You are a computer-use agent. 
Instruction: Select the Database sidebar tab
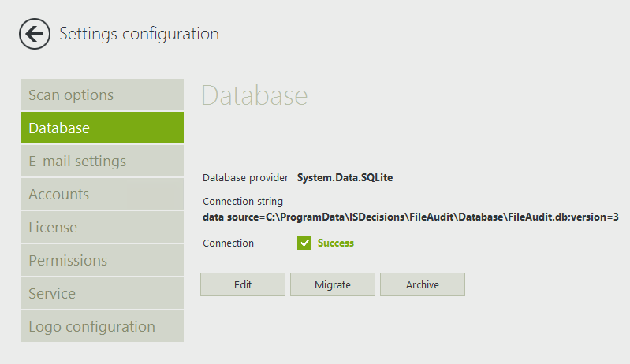pos(102,128)
